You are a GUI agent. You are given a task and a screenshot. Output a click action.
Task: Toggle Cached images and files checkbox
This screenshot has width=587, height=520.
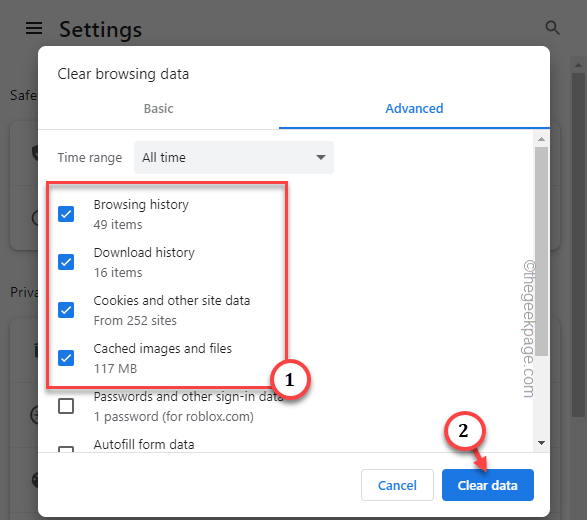click(x=66, y=358)
